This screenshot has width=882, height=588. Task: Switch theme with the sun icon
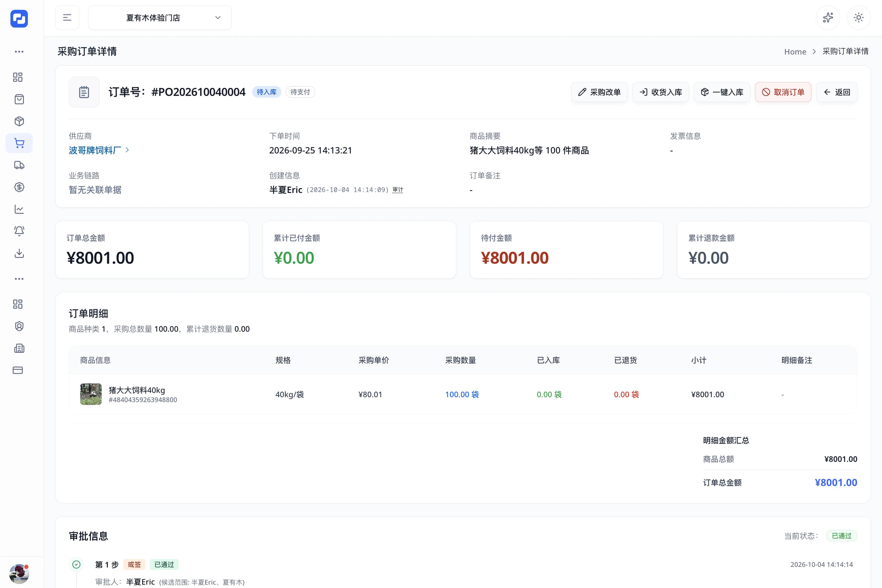click(x=858, y=18)
